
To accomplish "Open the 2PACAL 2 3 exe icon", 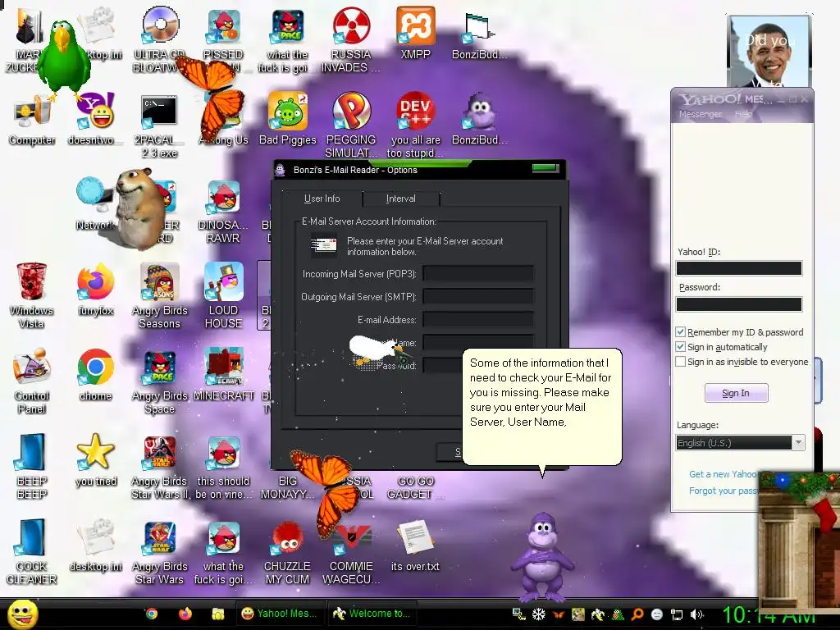I will pos(159,125).
